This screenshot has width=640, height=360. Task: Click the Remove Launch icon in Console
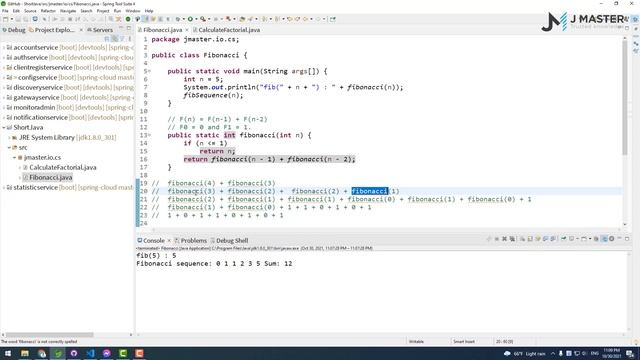[504, 239]
